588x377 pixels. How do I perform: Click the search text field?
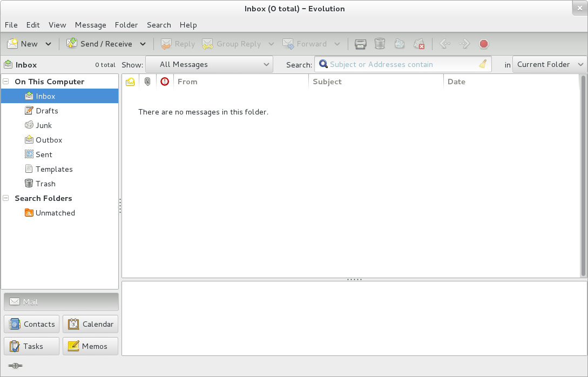400,64
